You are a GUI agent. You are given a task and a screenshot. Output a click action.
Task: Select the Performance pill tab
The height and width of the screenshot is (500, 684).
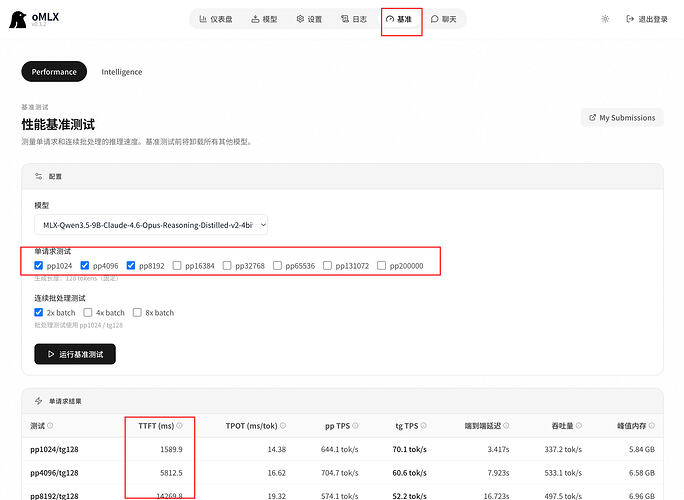(x=54, y=72)
